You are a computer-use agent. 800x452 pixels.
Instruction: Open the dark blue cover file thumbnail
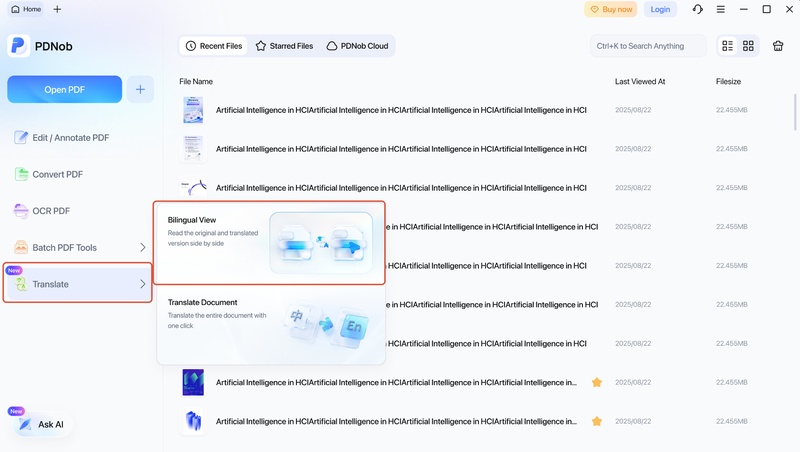tap(193, 382)
